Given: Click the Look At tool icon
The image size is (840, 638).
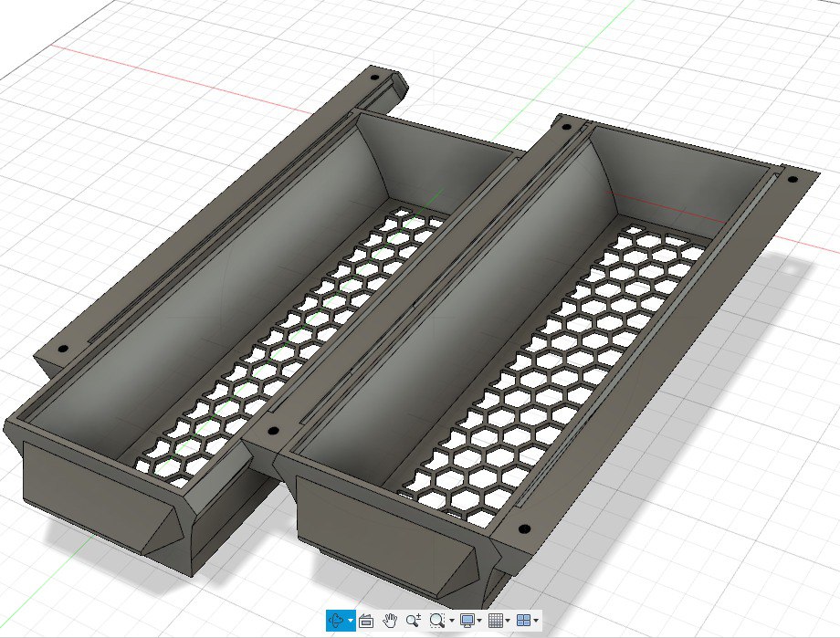Looking at the screenshot, I should pos(366,621).
